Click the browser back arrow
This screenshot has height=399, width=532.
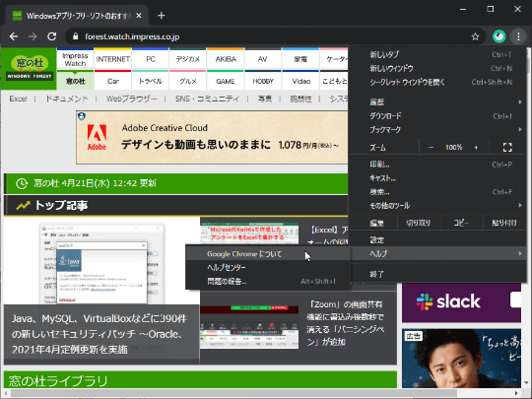14,36
